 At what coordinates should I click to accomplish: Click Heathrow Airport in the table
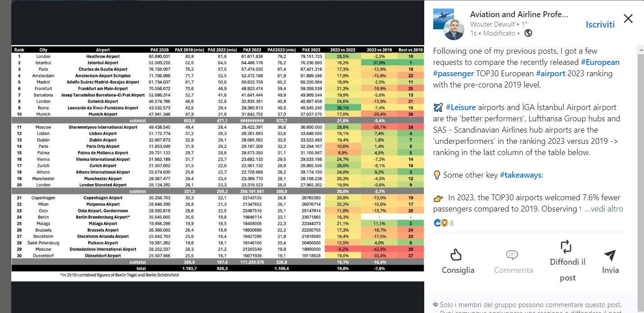click(x=103, y=56)
